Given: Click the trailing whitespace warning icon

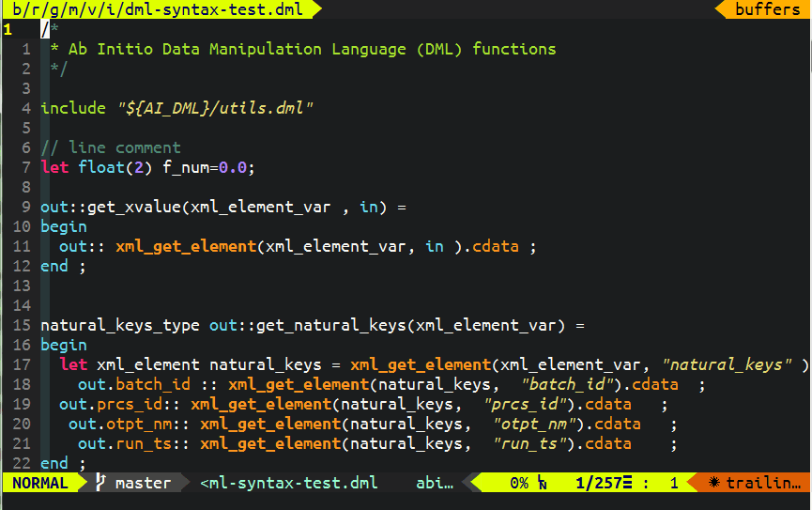Looking at the screenshot, I should click(x=714, y=483).
